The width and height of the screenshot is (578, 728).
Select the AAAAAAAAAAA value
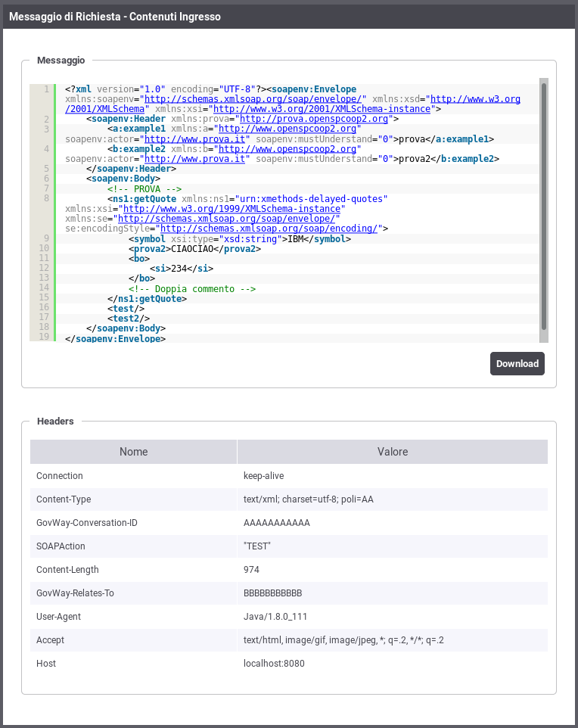tap(277, 523)
